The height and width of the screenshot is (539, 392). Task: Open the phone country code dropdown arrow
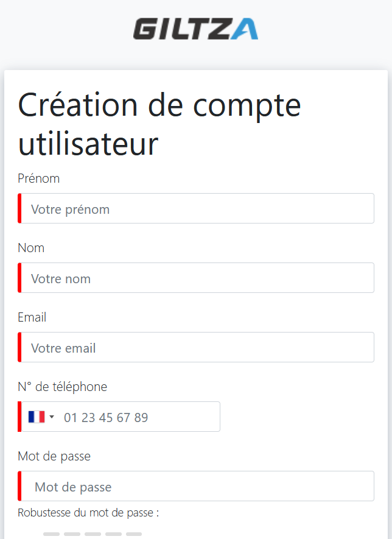[x=52, y=417]
